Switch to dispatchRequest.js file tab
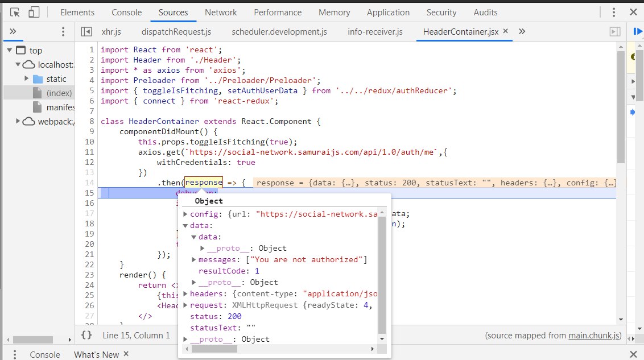This screenshot has height=360, width=644. coord(176,32)
